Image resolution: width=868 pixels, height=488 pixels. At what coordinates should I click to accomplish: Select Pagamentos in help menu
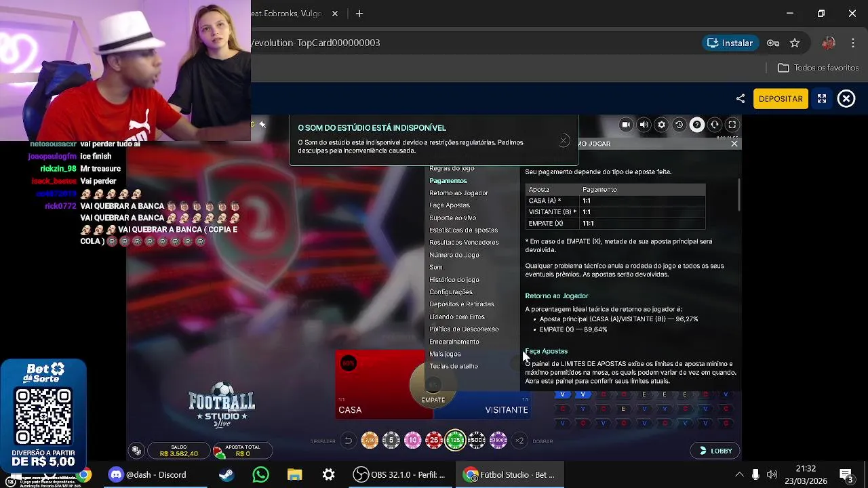click(x=448, y=181)
